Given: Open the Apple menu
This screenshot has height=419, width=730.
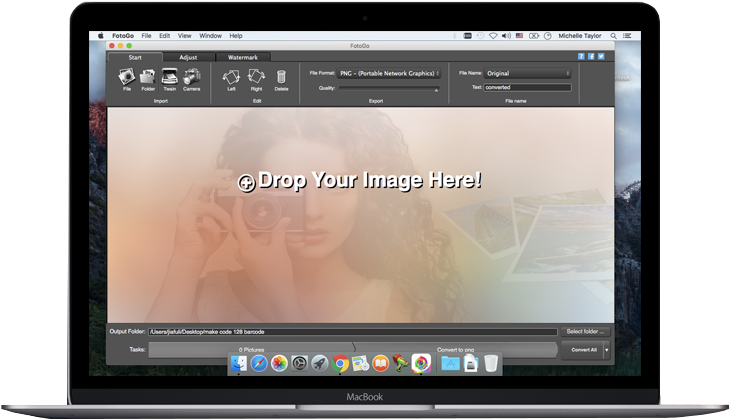Looking at the screenshot, I should (x=101, y=36).
